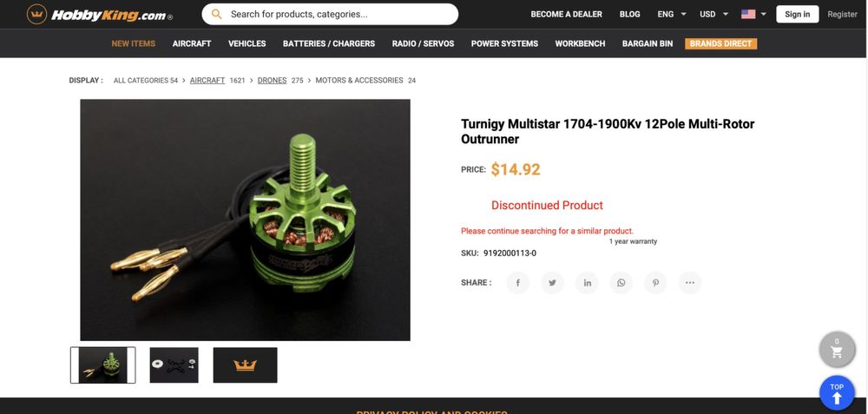Open the US flag country dropdown

click(753, 15)
